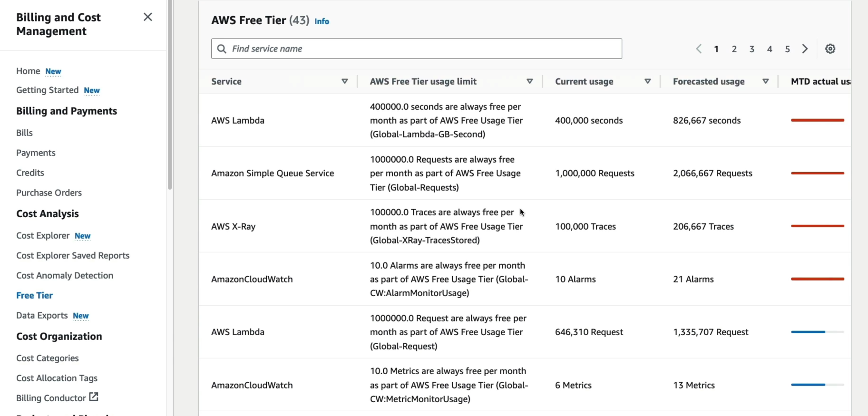This screenshot has width=868, height=416.
Task: Click MTD usage bar for 6 Metrics row
Action: 818,385
